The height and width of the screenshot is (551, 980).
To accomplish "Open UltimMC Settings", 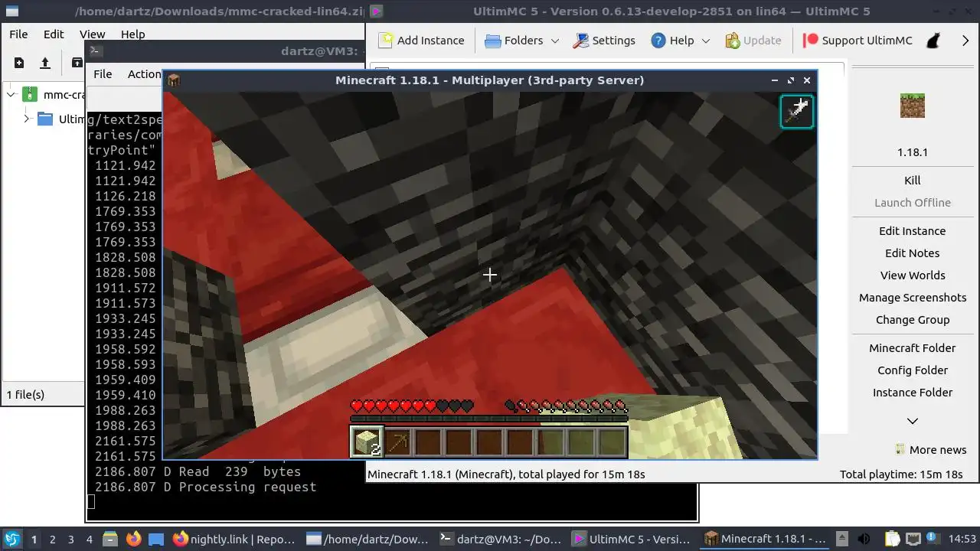I will point(604,41).
